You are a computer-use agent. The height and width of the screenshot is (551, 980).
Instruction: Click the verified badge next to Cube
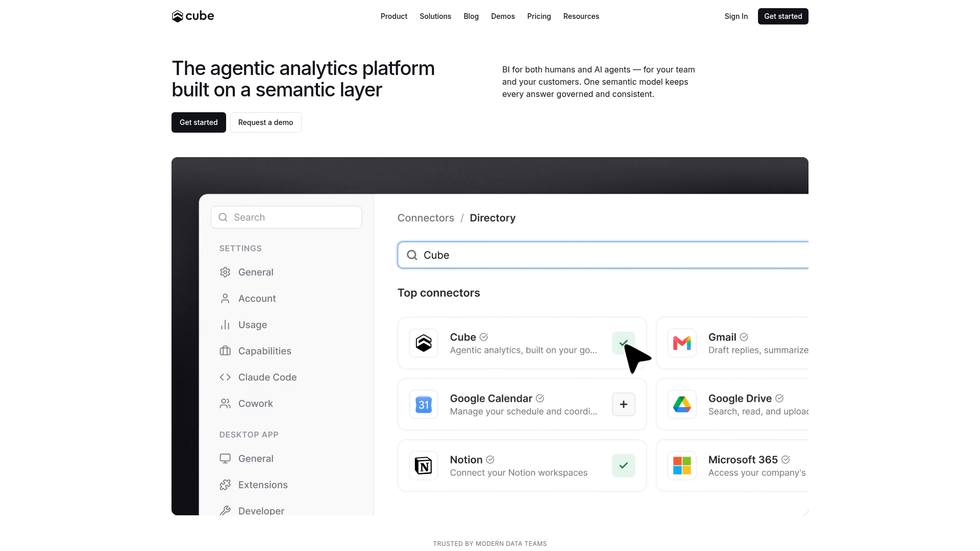coord(484,337)
